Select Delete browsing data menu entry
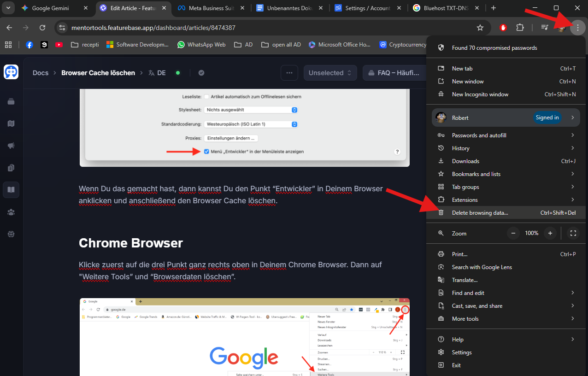 point(506,212)
